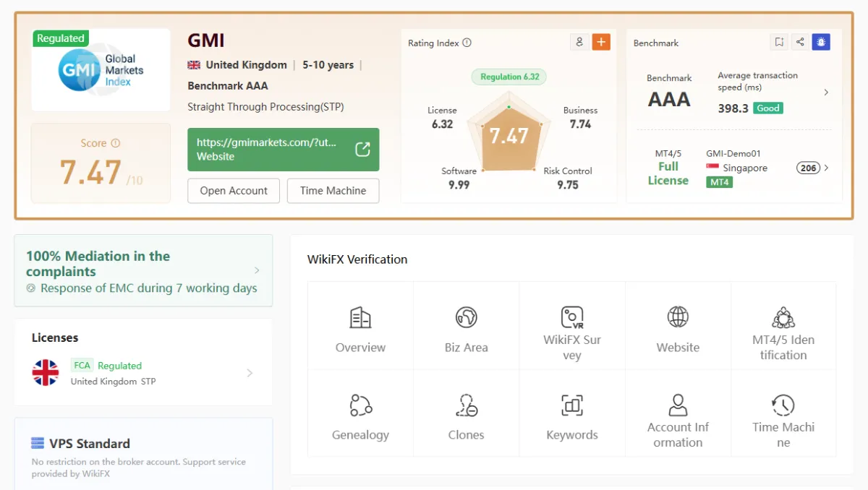Click the person icon in Rating Index

(579, 42)
